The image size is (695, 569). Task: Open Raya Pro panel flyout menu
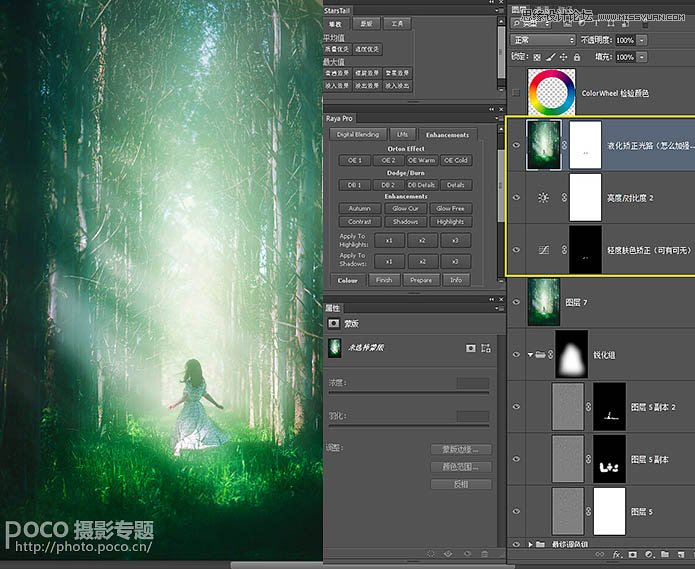point(498,118)
